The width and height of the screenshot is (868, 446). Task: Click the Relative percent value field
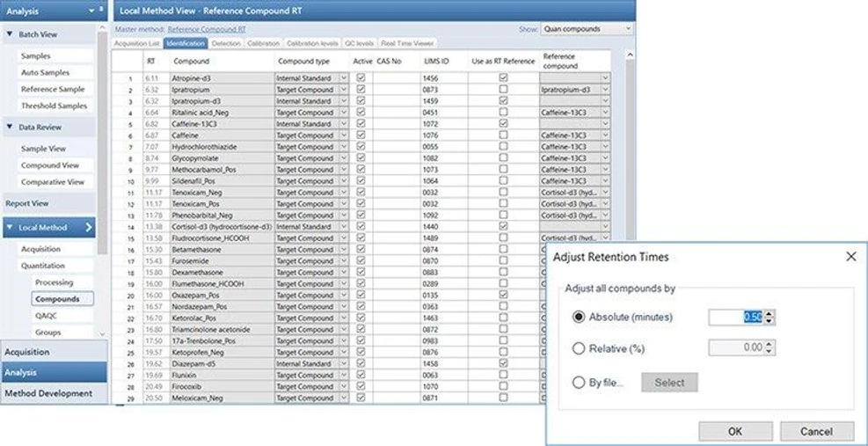tap(736, 348)
